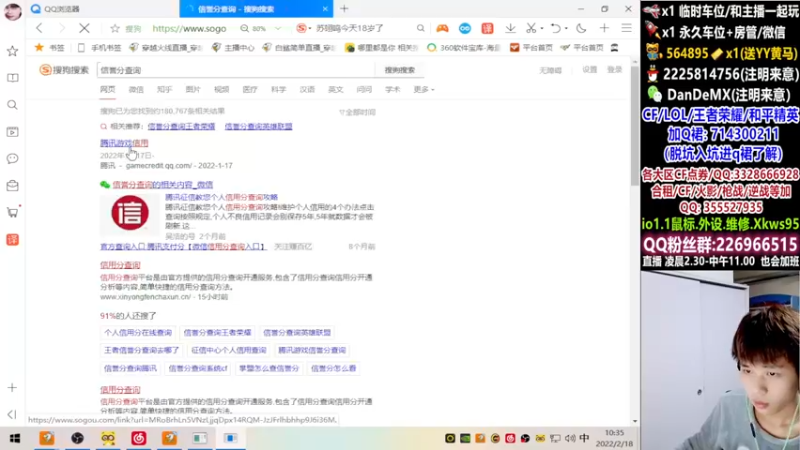This screenshot has height=450, width=800.
Task: Stop loading the page with the X button
Action: pyautogui.click(x=84, y=29)
